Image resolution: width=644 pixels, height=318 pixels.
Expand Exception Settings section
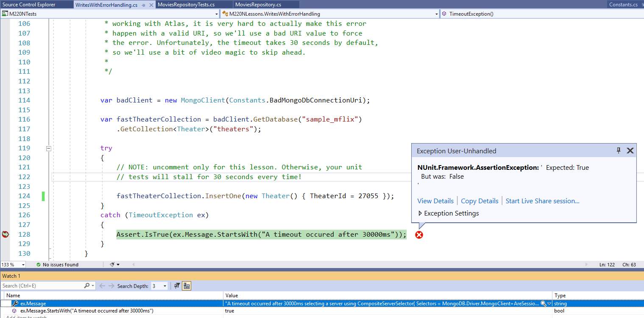point(421,213)
